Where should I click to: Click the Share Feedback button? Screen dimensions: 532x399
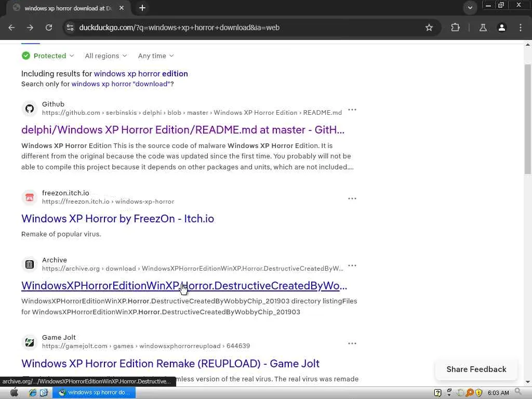coord(476,369)
